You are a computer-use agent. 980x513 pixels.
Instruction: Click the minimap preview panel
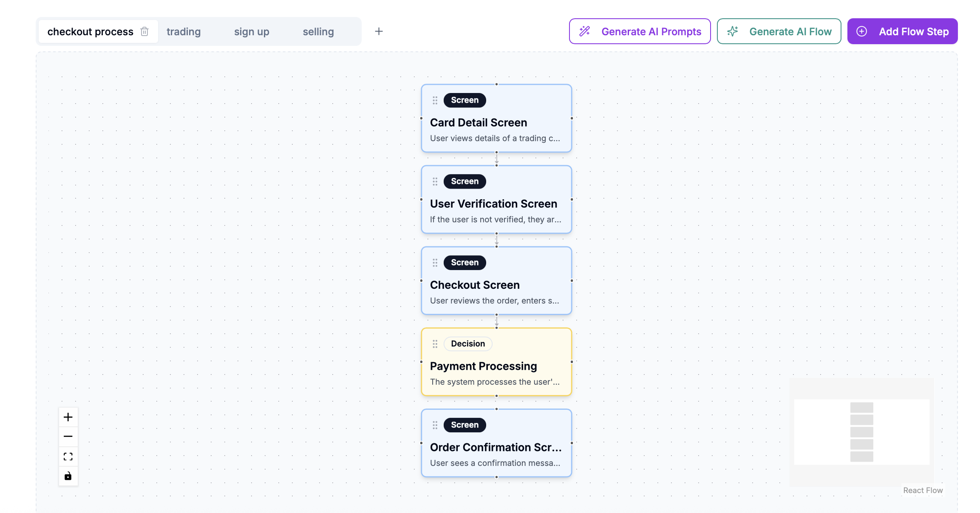pyautogui.click(x=861, y=432)
